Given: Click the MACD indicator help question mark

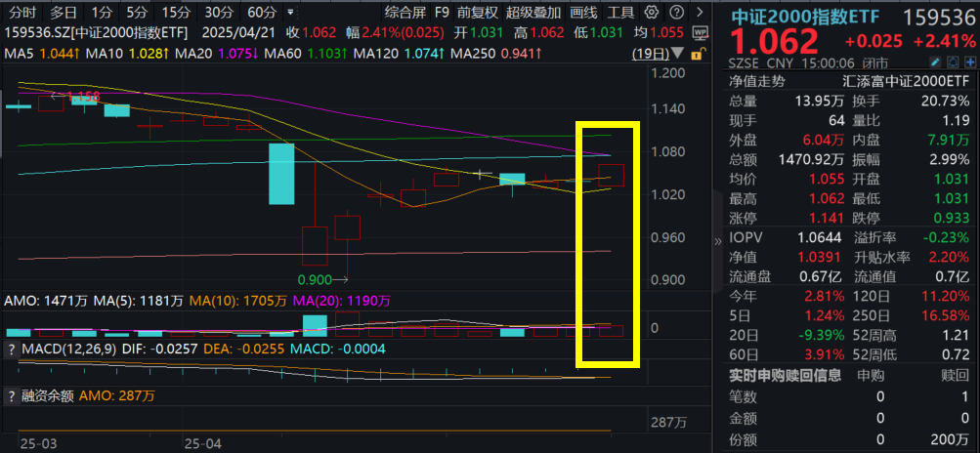Looking at the screenshot, I should click(11, 349).
